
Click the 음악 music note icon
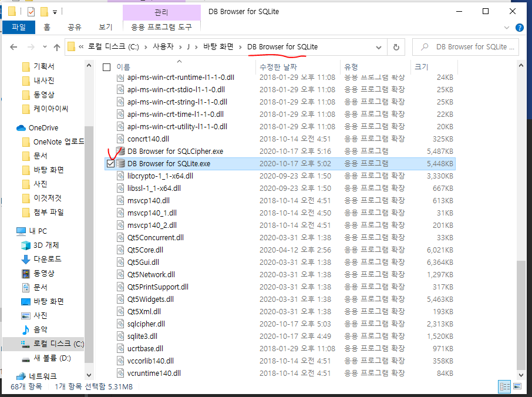pyautogui.click(x=26, y=329)
